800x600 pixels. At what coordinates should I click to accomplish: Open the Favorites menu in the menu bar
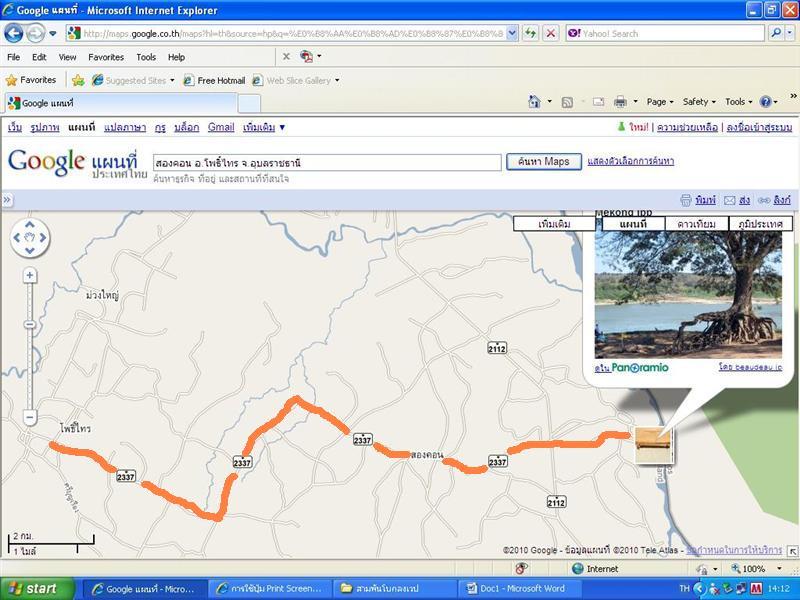(106, 57)
